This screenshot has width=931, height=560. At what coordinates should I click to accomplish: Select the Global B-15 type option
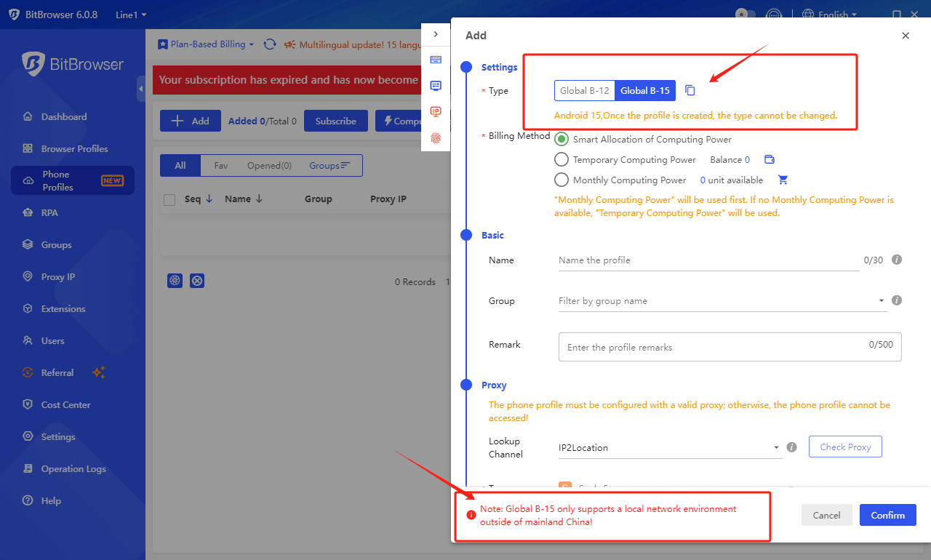645,91
